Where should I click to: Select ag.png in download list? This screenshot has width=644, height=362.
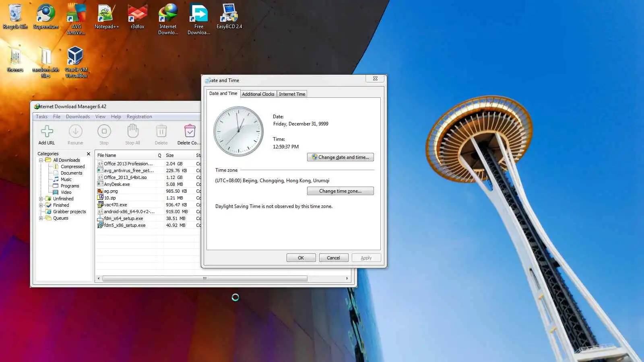[149, 191]
